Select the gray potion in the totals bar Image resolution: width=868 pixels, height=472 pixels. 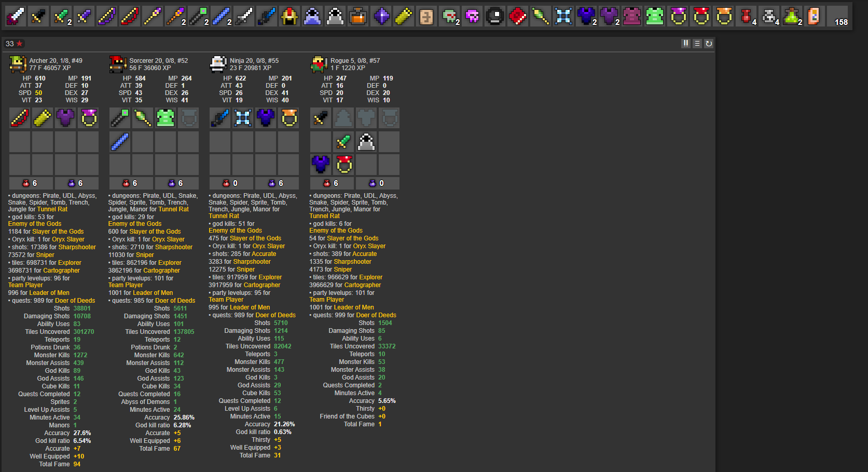point(769,17)
